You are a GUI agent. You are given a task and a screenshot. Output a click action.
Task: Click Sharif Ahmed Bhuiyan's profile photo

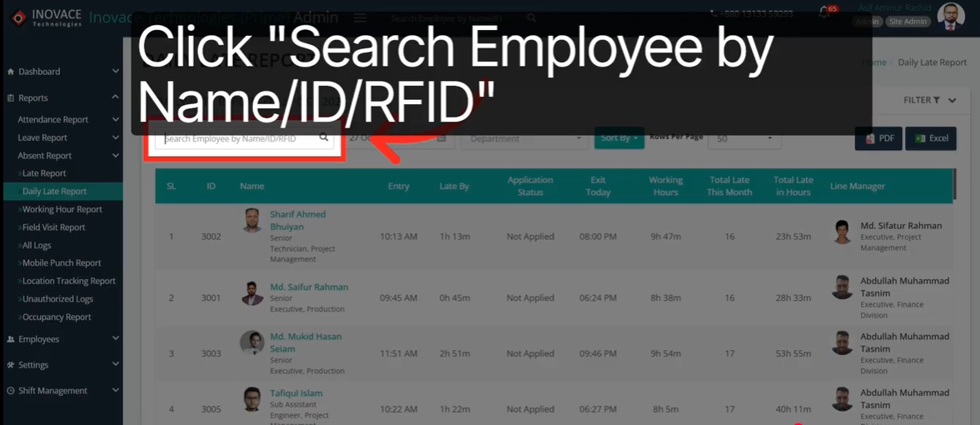pyautogui.click(x=252, y=220)
